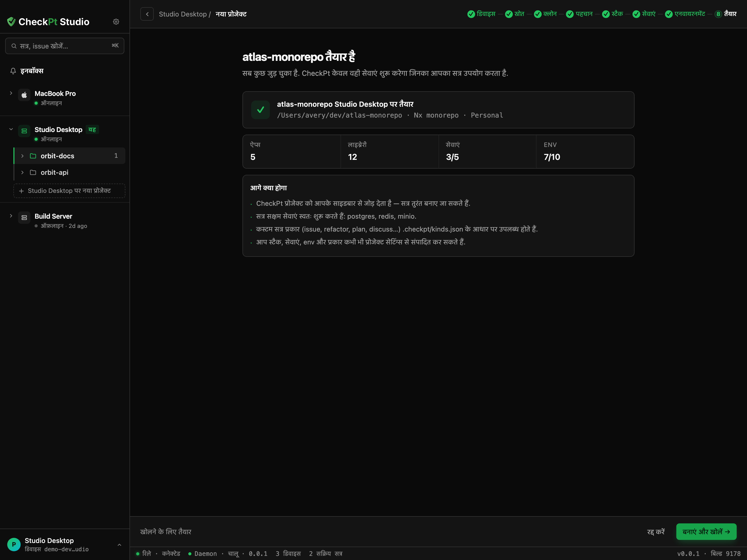Click the orbit-docs folder icon
Screen dimensions: 747x560
pyautogui.click(x=33, y=156)
